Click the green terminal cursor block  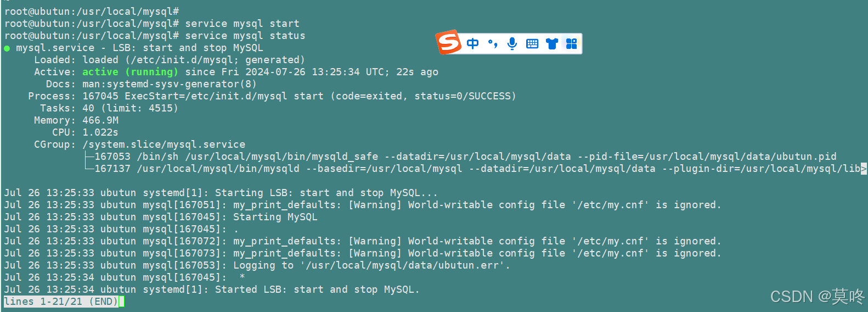(x=122, y=302)
